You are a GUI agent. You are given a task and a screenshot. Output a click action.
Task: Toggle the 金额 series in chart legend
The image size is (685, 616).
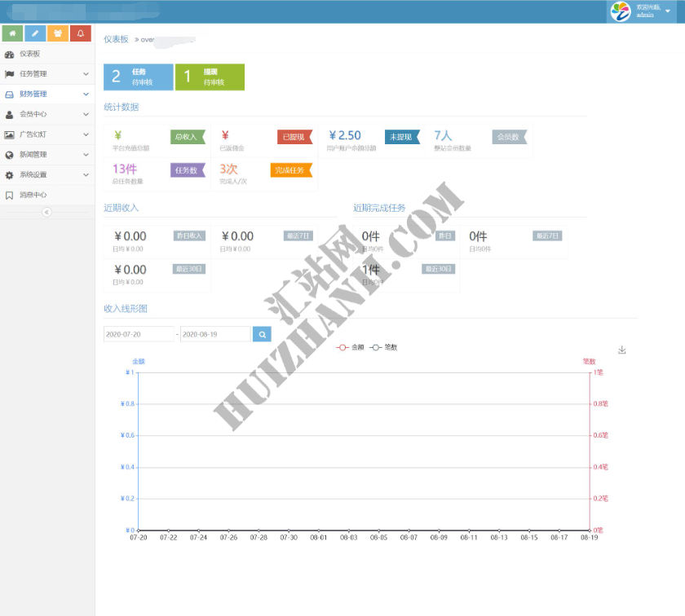click(350, 347)
